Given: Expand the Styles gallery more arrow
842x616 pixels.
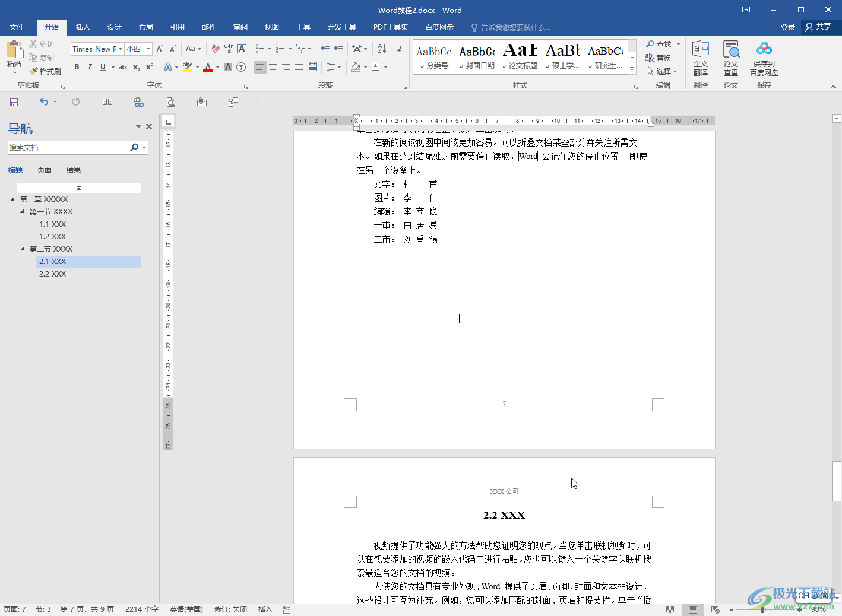Looking at the screenshot, I should pyautogui.click(x=632, y=69).
